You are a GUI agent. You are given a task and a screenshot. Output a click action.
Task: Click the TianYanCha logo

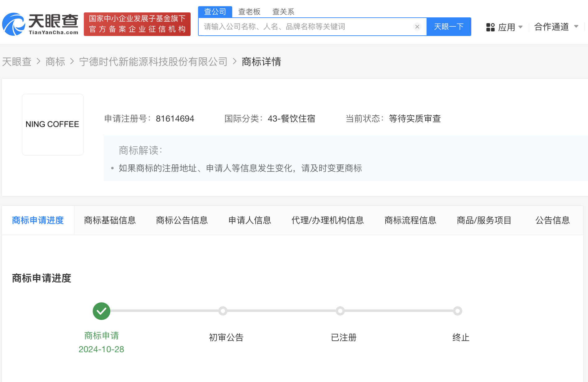[x=40, y=24]
